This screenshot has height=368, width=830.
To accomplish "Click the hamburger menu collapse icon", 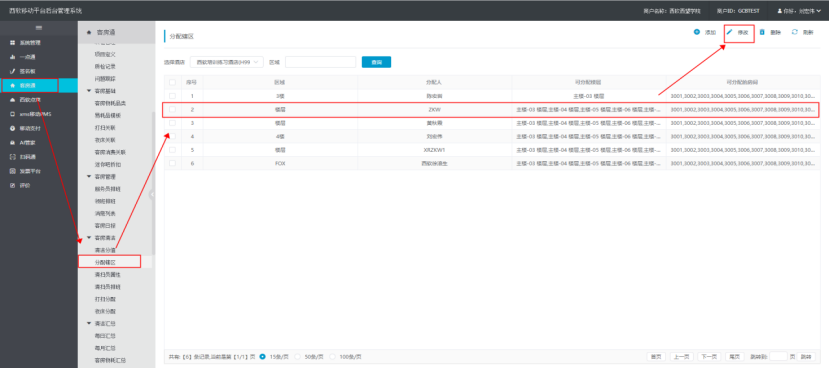I will [x=39, y=28].
